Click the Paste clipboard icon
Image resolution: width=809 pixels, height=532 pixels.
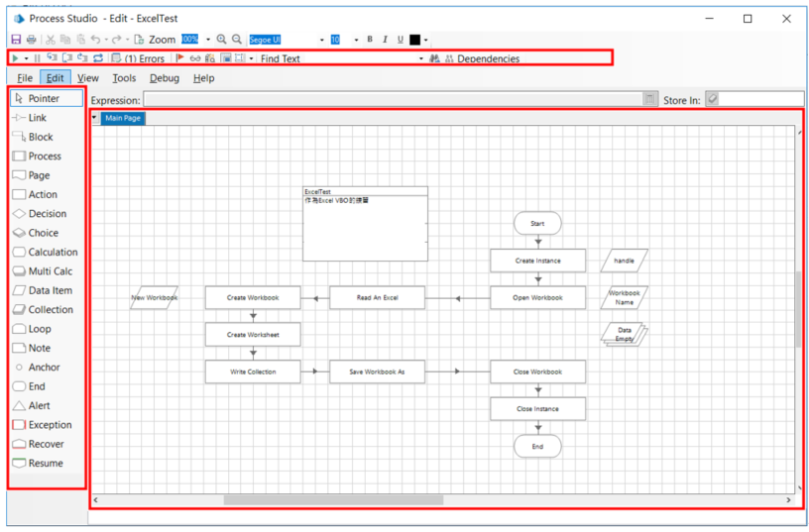(x=80, y=40)
